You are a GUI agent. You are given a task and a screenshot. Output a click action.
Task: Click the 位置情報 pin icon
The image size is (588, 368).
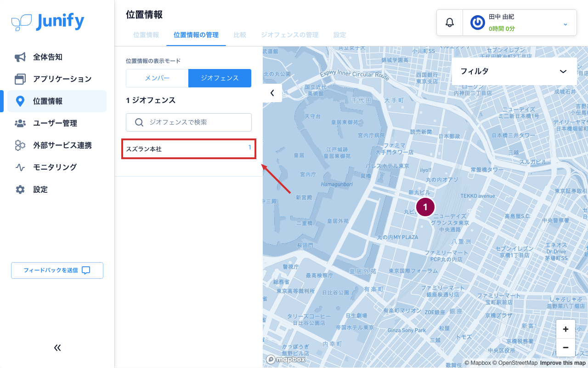(20, 101)
